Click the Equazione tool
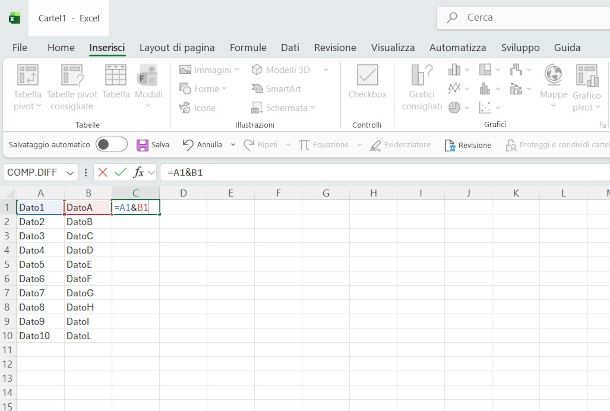 324,145
